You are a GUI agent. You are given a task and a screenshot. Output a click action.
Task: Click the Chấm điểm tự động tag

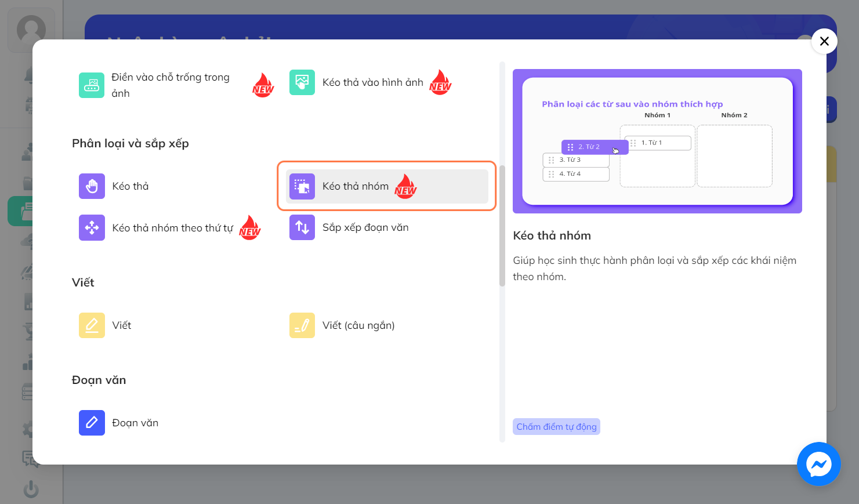(x=556, y=427)
